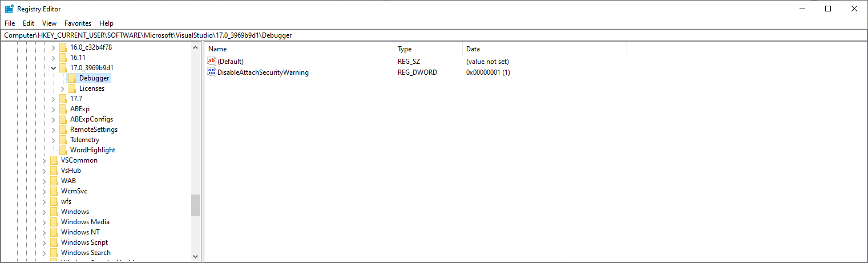Viewport: 868px width, 263px height.
Task: Expand the RemoteSettings key
Action: [x=54, y=130]
